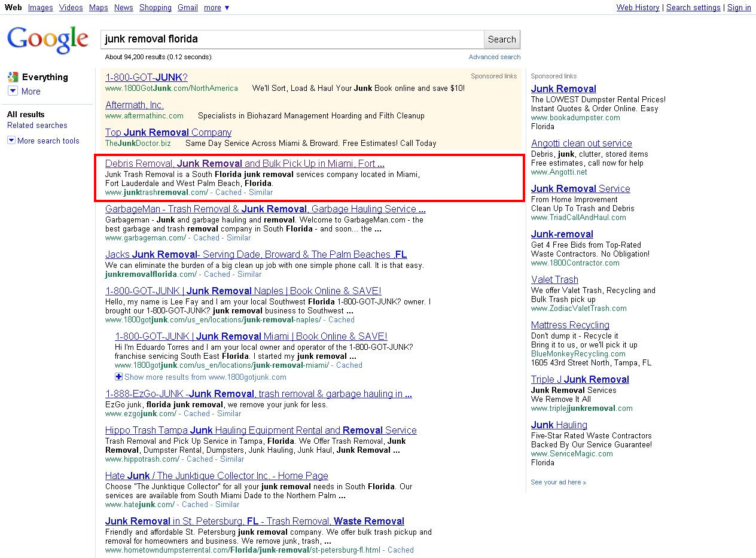Image resolution: width=756 pixels, height=558 pixels.
Task: Open Cached link for hatejunk.com
Action: pos(195,505)
